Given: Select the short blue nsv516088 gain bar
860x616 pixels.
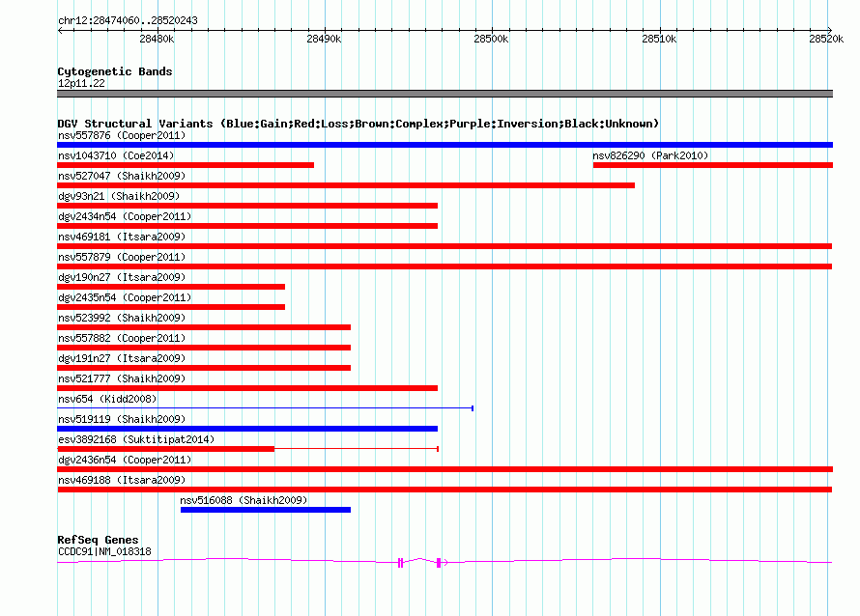Looking at the screenshot, I should tap(266, 510).
